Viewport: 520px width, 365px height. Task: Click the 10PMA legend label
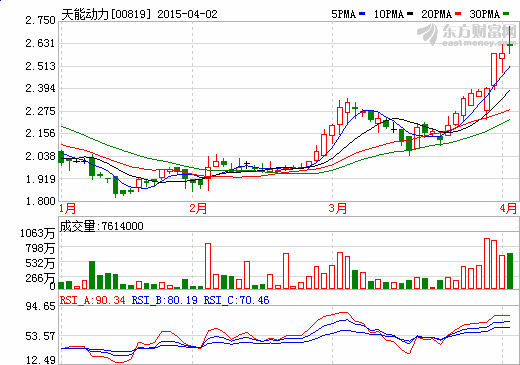[388, 14]
